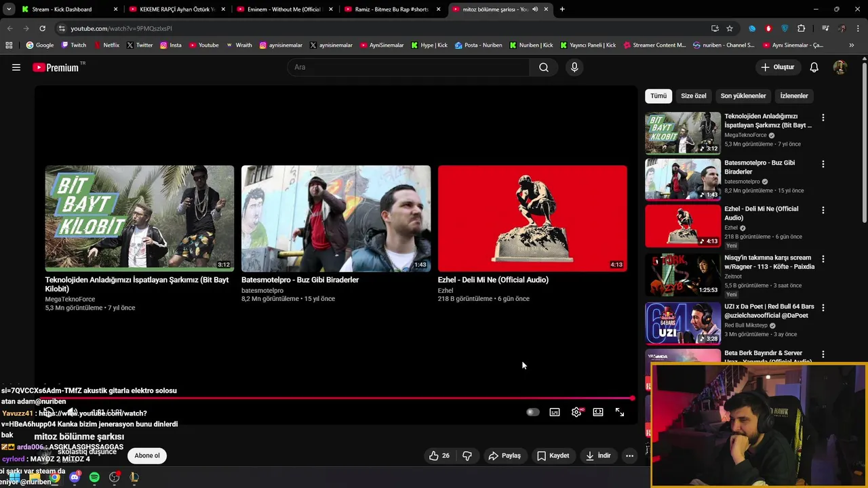Viewport: 868px width, 488px height.
Task: Enter fullscreen in the video player
Action: (620, 412)
